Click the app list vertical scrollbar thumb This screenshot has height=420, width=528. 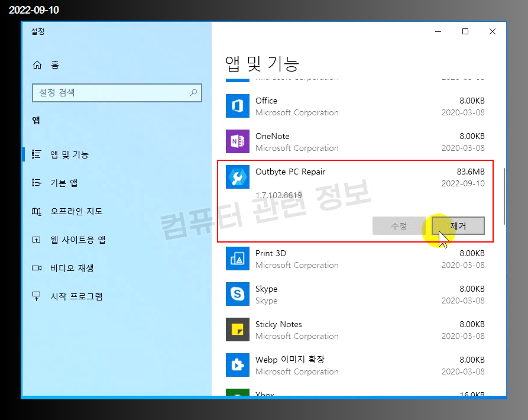click(x=504, y=196)
